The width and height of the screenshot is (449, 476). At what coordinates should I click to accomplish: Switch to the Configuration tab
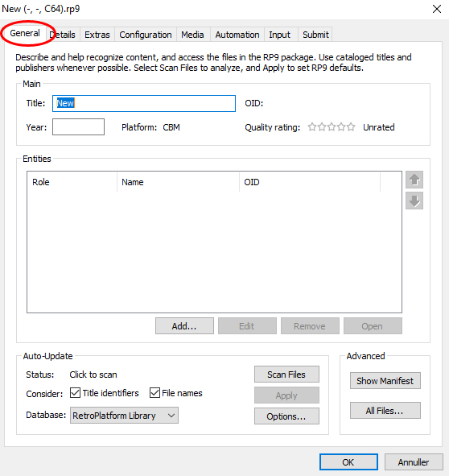click(x=146, y=35)
